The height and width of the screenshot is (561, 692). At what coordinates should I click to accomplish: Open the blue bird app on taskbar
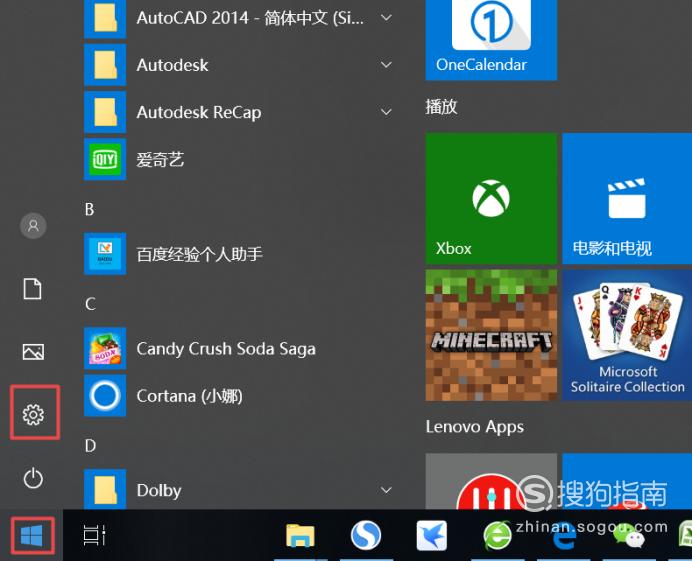431,535
